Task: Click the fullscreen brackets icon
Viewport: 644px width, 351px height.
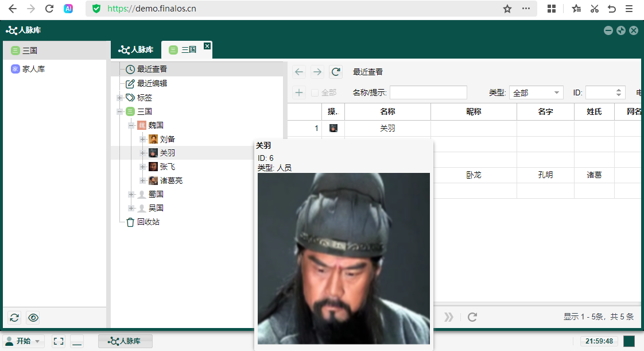Action: coord(59,341)
